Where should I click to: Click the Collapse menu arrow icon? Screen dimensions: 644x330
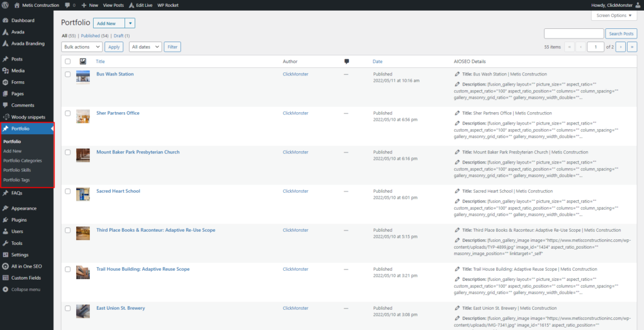tap(5, 289)
